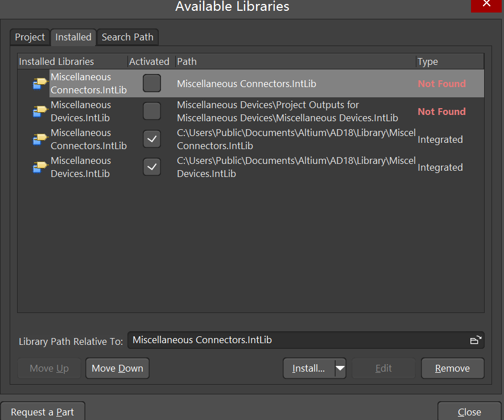Select Integrated Miscellaneous Devices.IntLib library name
The image size is (504, 420).
[81, 167]
